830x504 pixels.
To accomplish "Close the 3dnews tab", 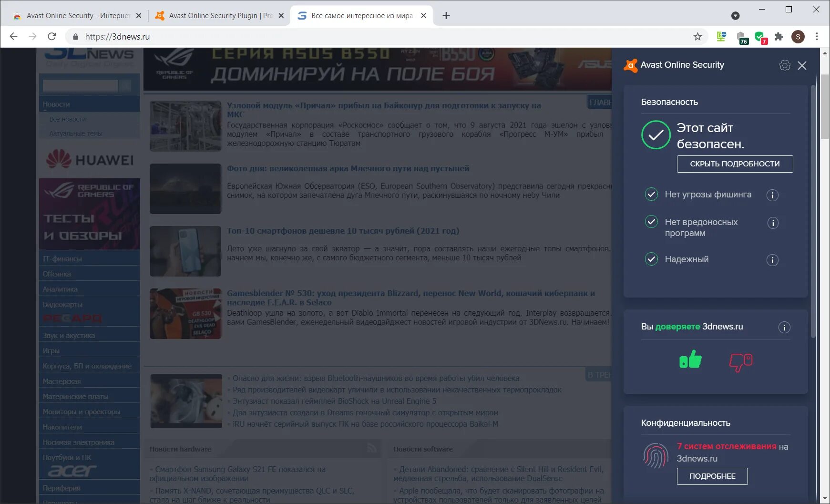I will point(423,16).
